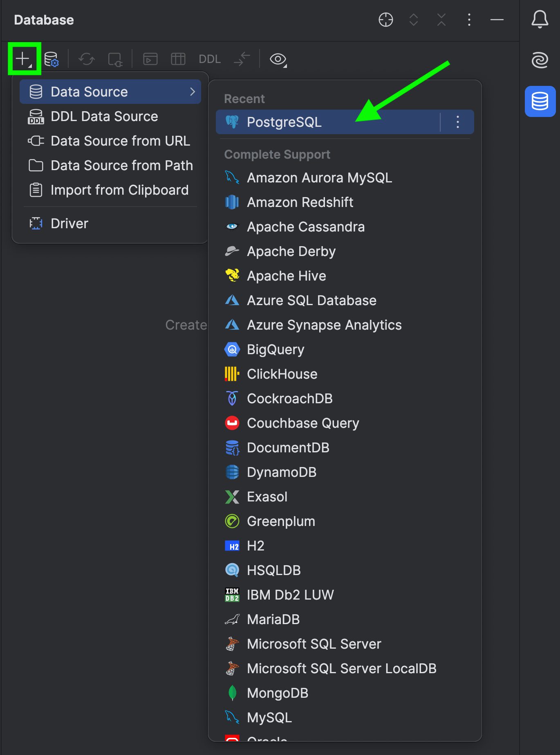Select DDL Data Source menu item
Viewport: 560px width, 755px height.
104,117
